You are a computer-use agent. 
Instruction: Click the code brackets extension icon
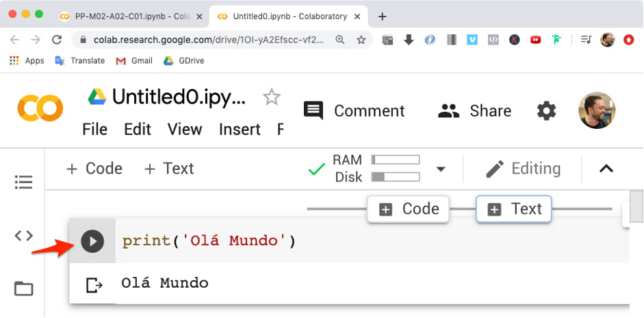(x=493, y=40)
